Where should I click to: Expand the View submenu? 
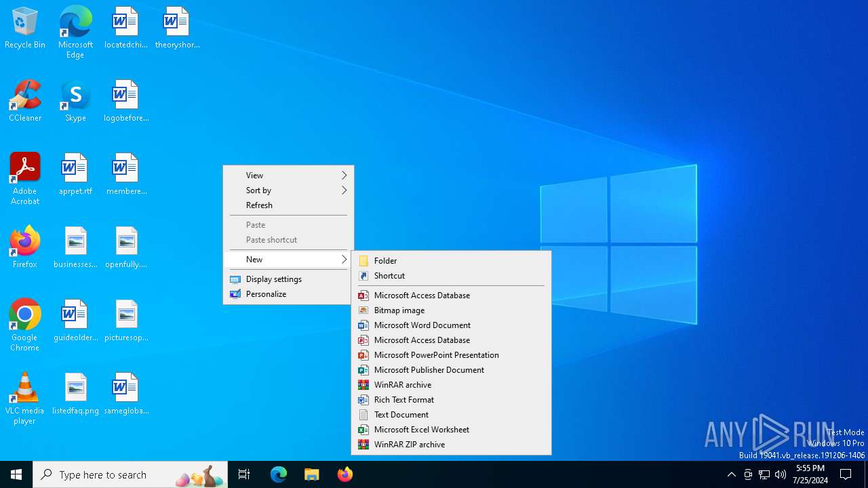tap(288, 176)
